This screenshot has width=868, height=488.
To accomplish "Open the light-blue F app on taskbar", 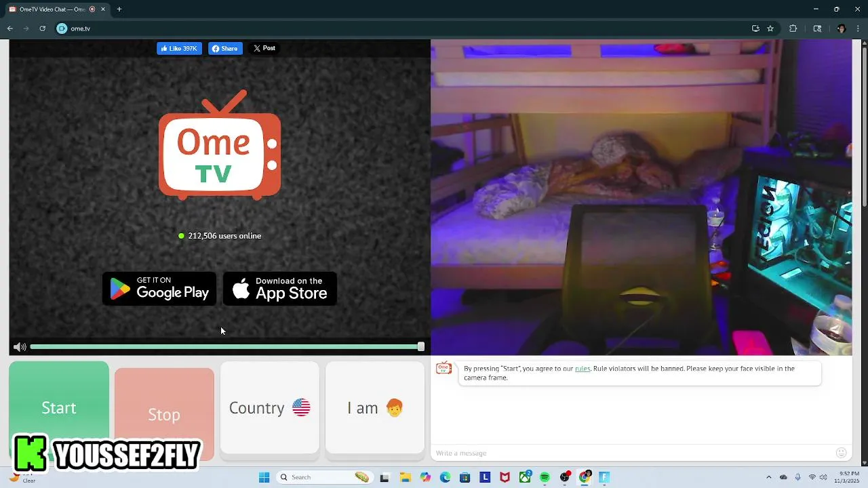I will tap(604, 477).
